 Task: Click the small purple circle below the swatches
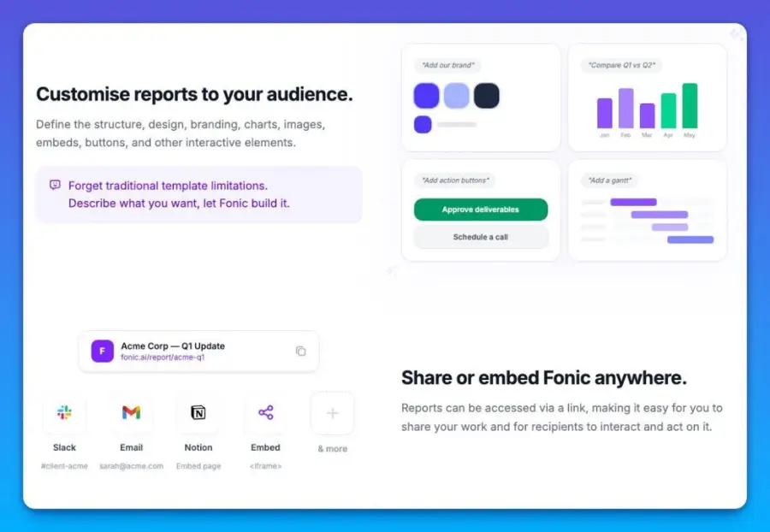click(x=423, y=125)
